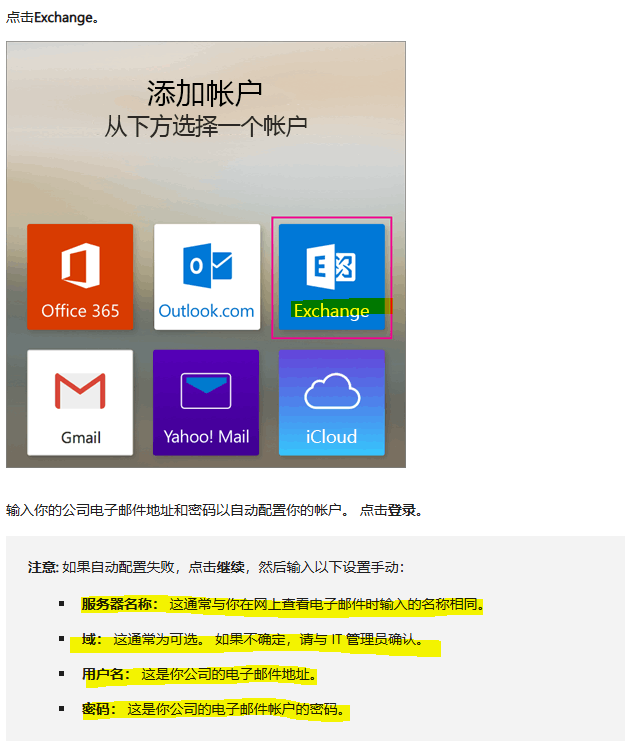Screen dimensions: 637x744
Task: Choose the Outlook.com account tile
Action: (207, 277)
